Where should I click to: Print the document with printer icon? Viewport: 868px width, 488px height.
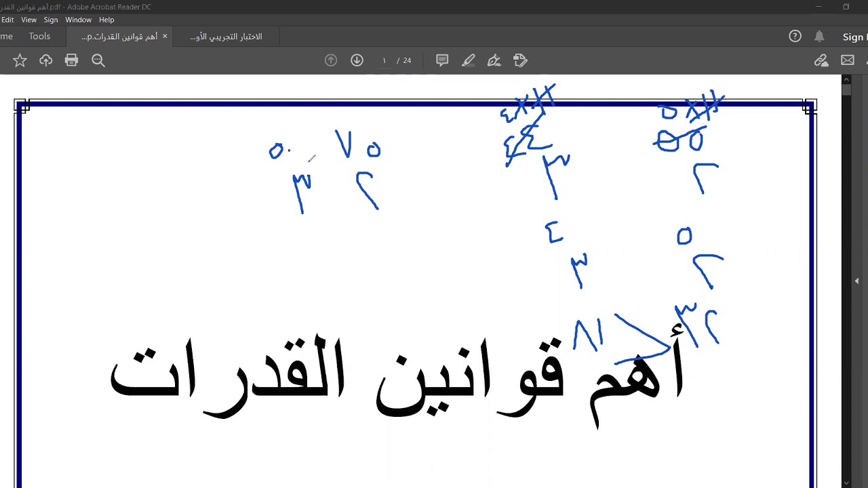71,60
